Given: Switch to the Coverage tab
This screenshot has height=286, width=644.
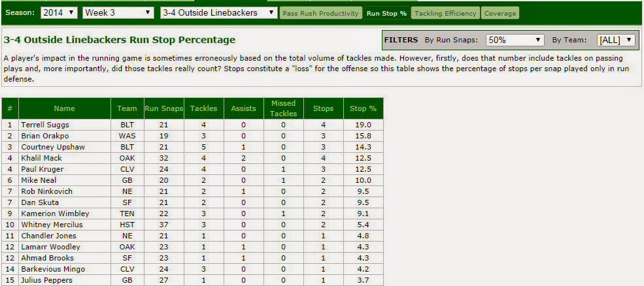Looking at the screenshot, I should (500, 13).
